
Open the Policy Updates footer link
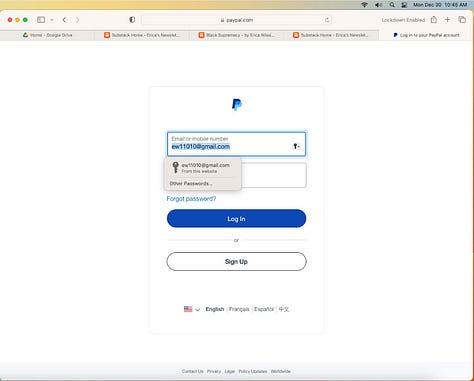click(253, 371)
